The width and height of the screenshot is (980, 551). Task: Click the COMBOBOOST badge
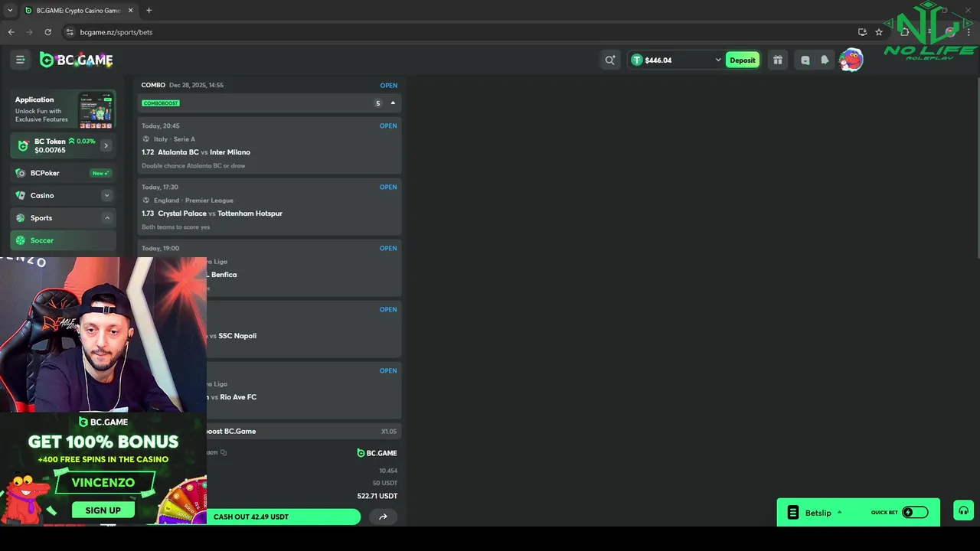tap(161, 103)
